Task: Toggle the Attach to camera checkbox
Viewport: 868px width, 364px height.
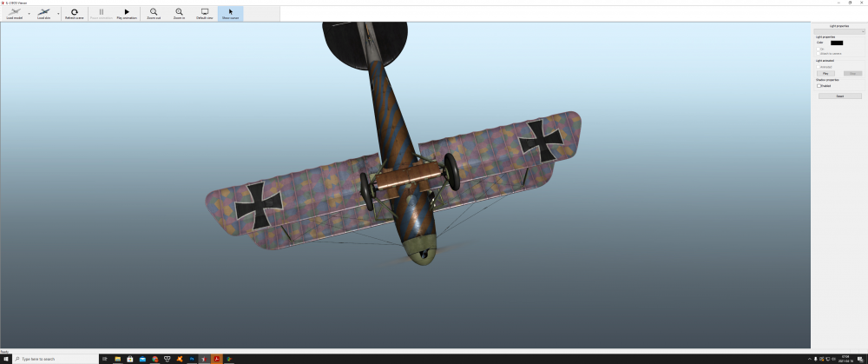Action: tap(819, 54)
